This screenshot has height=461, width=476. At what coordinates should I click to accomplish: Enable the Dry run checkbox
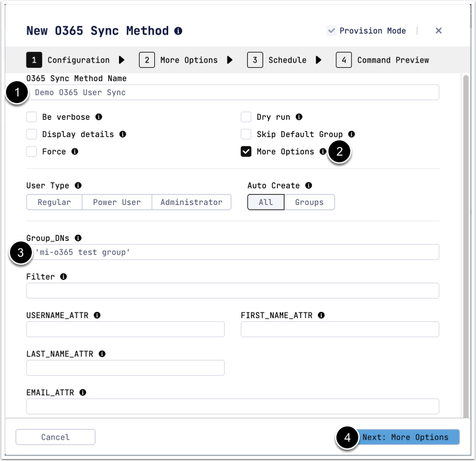tap(246, 117)
